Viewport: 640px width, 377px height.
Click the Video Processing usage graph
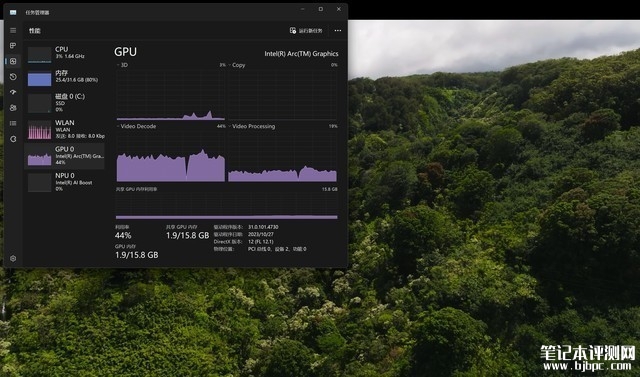pos(282,156)
